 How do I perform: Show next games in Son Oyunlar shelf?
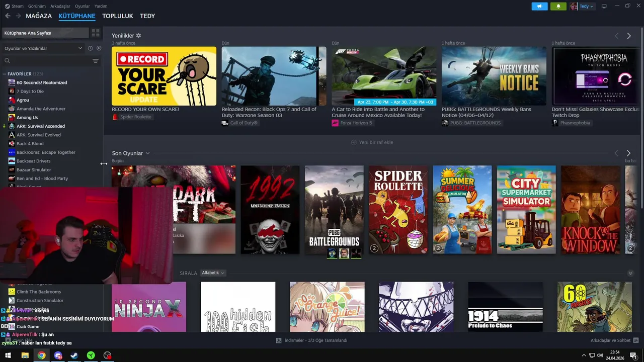coord(628,153)
